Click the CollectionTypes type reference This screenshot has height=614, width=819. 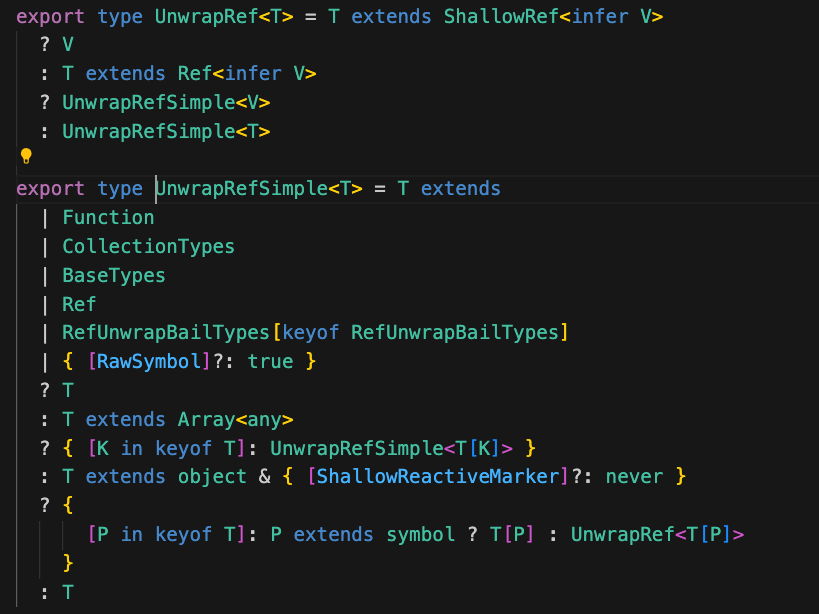(148, 246)
